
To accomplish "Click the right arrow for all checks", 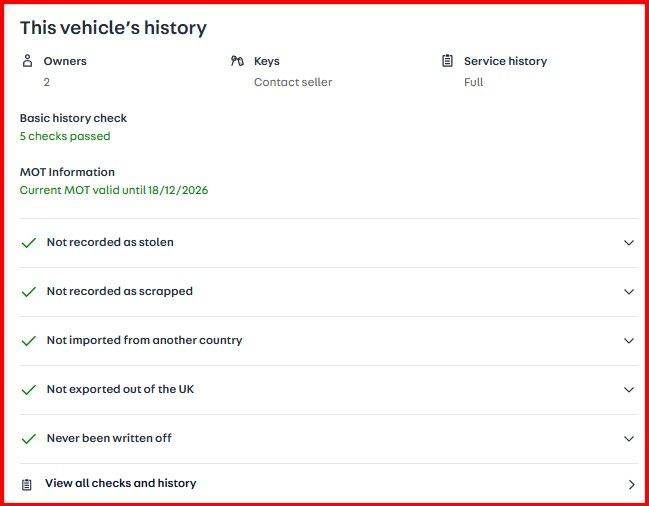I will click(x=631, y=485).
